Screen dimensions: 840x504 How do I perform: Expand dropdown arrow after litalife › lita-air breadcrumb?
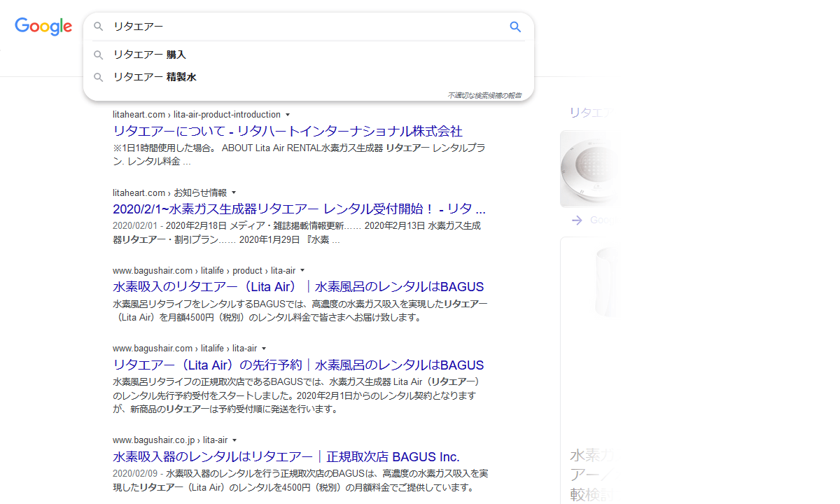264,348
